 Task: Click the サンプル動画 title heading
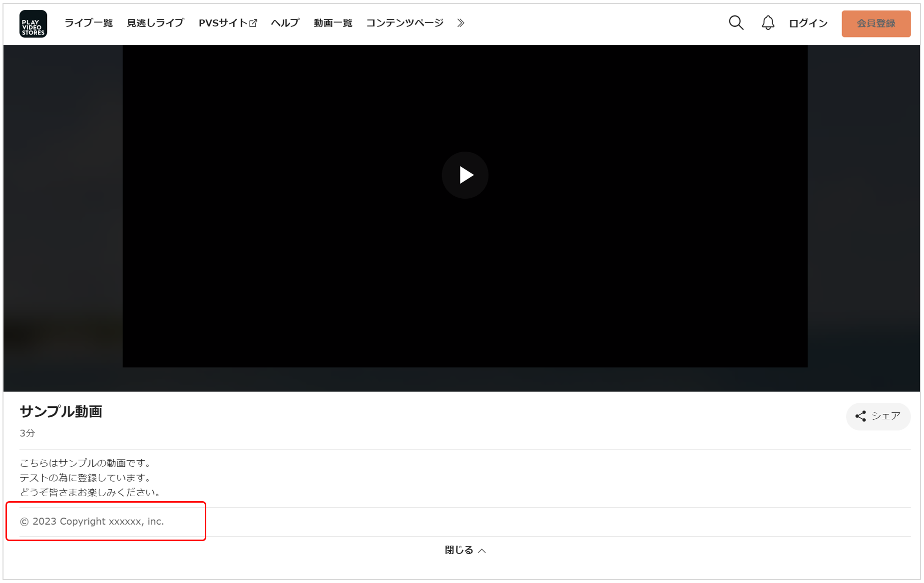click(x=61, y=411)
